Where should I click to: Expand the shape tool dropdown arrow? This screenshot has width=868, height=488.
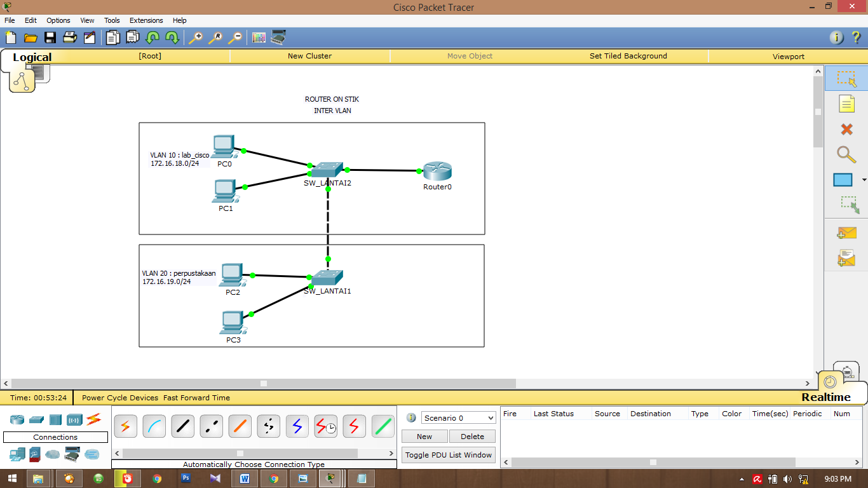click(863, 180)
